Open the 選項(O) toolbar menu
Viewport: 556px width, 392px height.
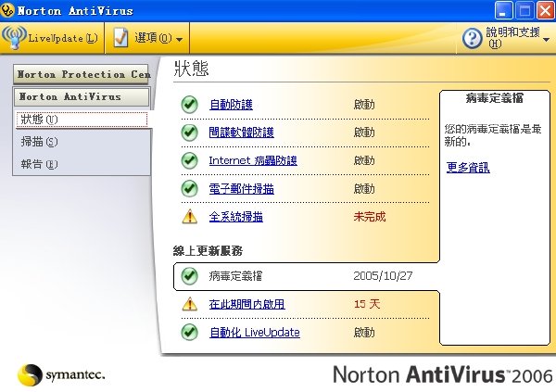[147, 38]
